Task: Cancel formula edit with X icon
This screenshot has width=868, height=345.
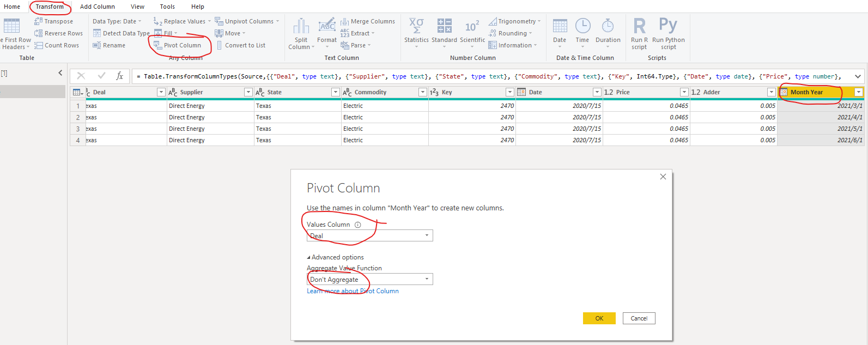Action: 81,76
